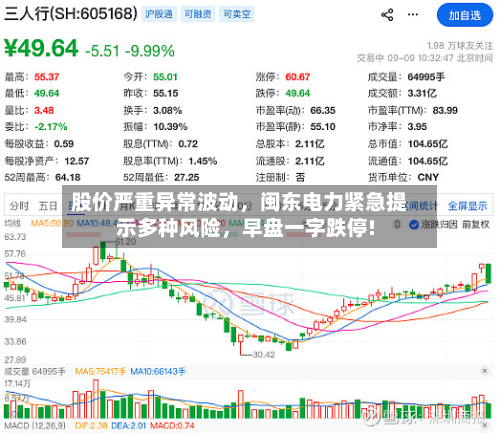Click the 成交额 value 3.31亿
Viewport: 500px width, 433px height.
(x=422, y=93)
